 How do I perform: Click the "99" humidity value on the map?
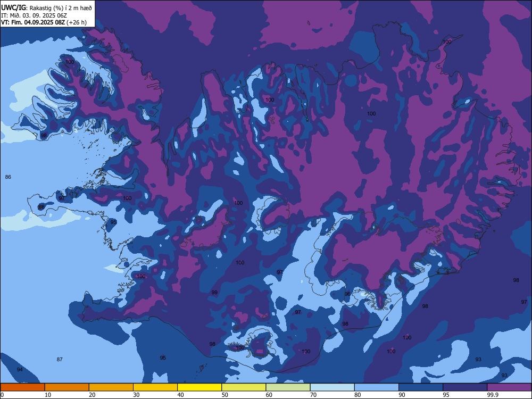click(214, 293)
